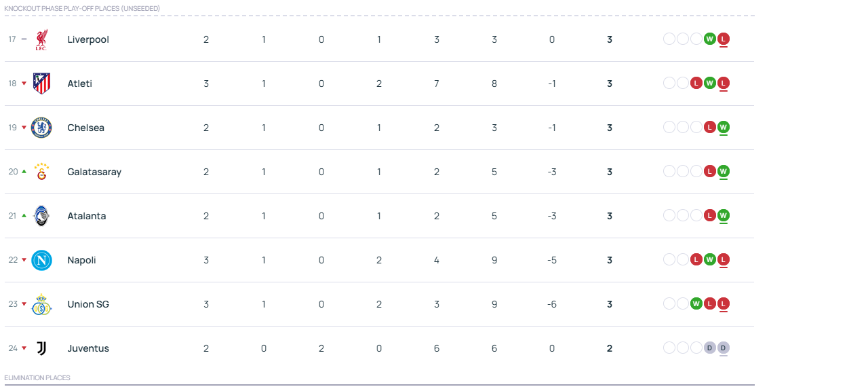Open Liverpool team page link

click(x=88, y=39)
